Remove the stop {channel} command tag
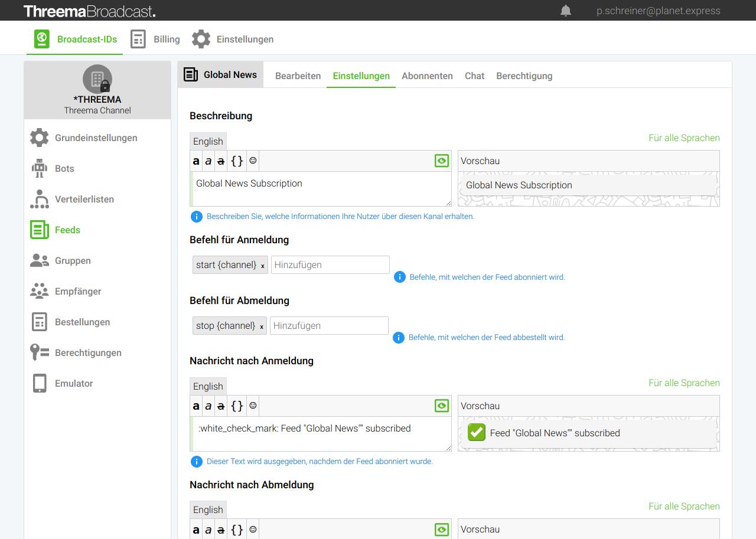 coord(261,326)
